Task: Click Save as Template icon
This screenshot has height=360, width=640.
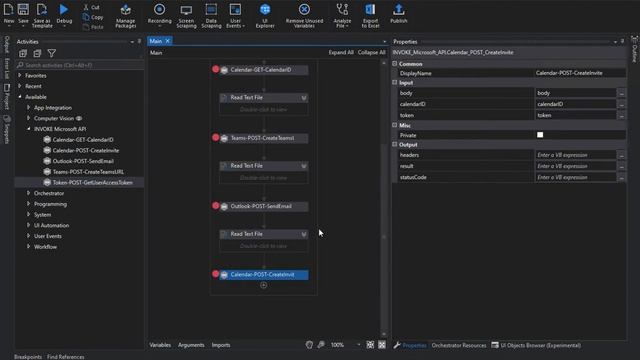Action: pyautogui.click(x=42, y=16)
